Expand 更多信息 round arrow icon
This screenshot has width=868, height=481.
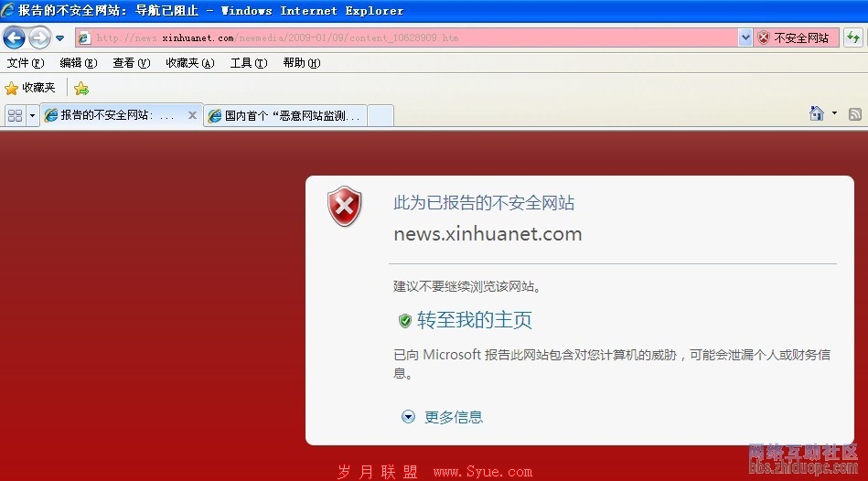click(408, 417)
